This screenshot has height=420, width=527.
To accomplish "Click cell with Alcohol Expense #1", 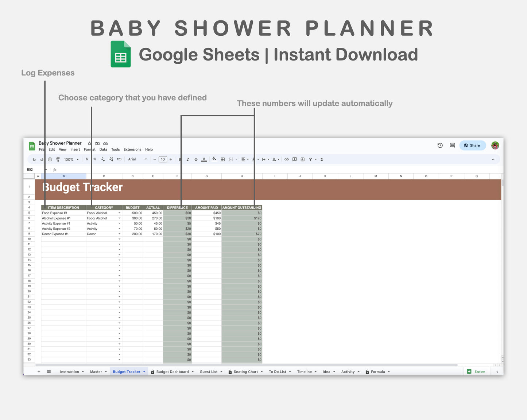I will tap(57, 218).
